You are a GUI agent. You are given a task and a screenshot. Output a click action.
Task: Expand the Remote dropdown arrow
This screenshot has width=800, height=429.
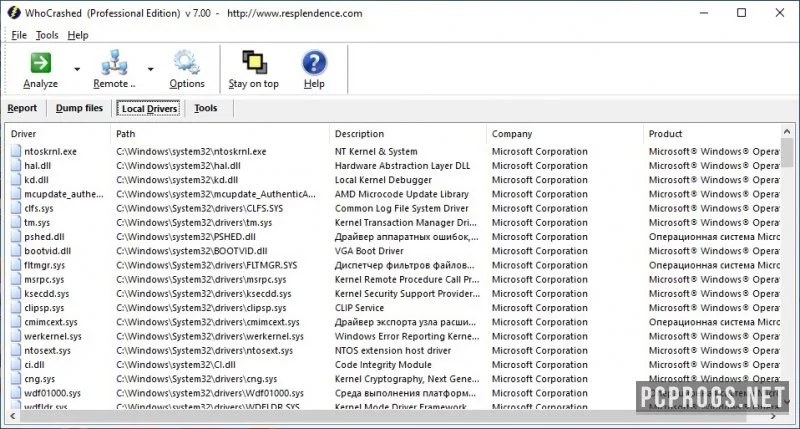[x=151, y=69]
